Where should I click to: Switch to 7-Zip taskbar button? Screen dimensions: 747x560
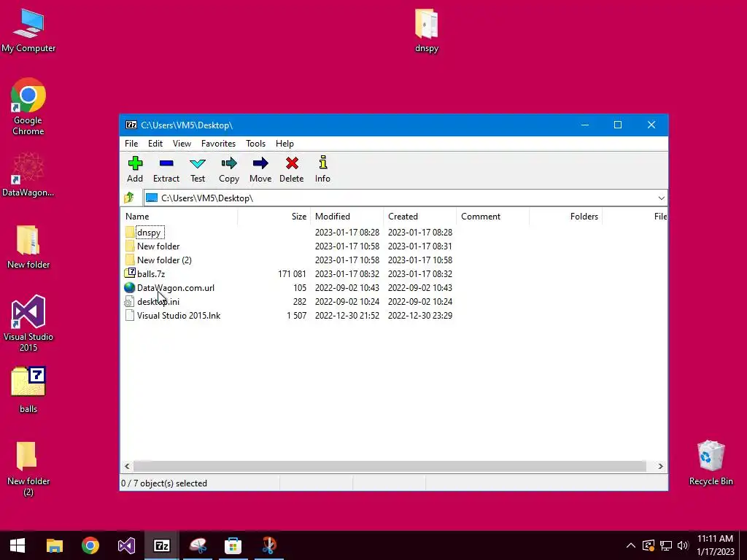pos(161,545)
